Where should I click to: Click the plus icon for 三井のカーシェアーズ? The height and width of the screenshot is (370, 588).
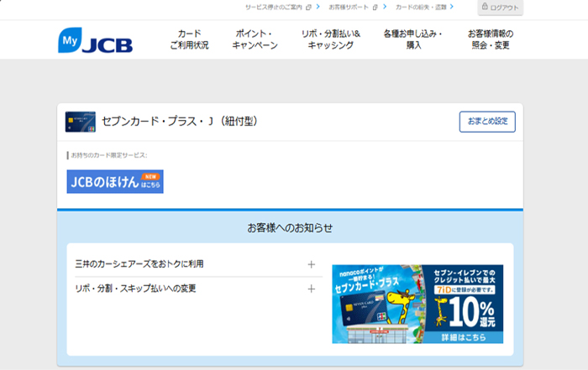(x=311, y=264)
